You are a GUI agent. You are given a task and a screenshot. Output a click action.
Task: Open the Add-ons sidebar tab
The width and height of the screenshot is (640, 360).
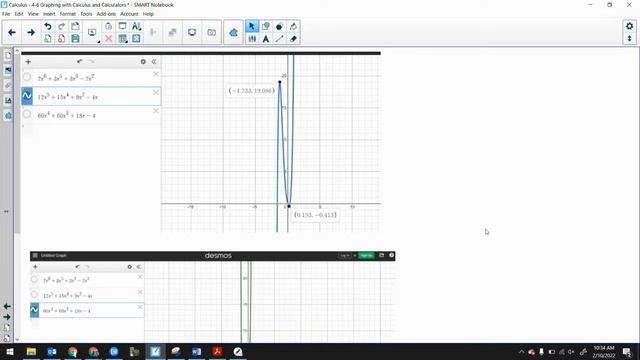[x=8, y=116]
